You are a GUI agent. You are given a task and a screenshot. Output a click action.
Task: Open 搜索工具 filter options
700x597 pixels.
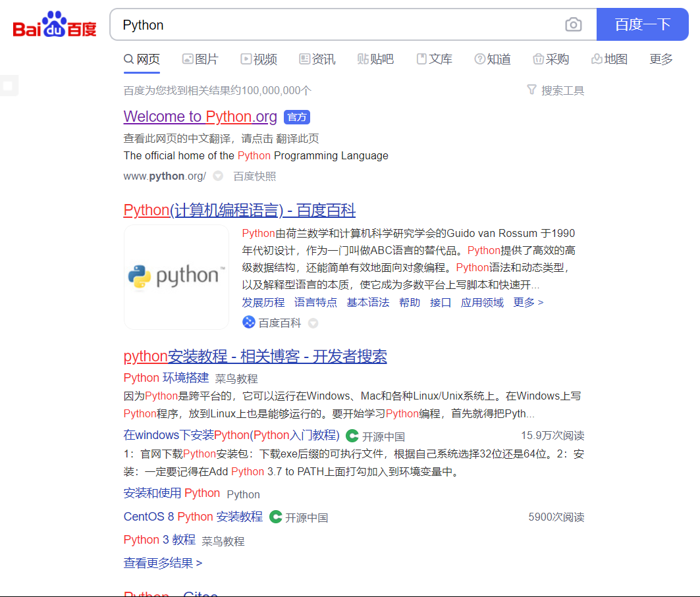coord(556,91)
